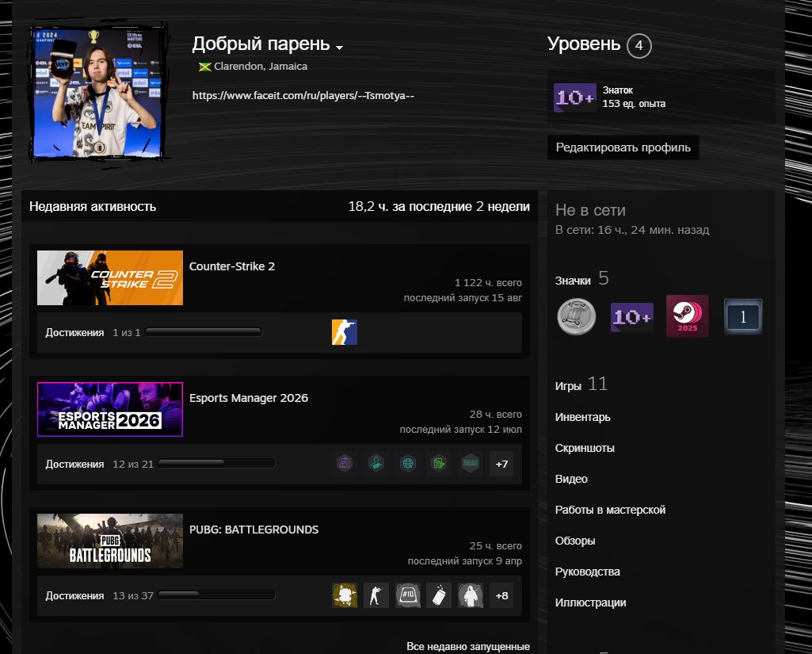Click the running soldier PUBG achievement
Image resolution: width=812 pixels, height=654 pixels.
coord(376,595)
